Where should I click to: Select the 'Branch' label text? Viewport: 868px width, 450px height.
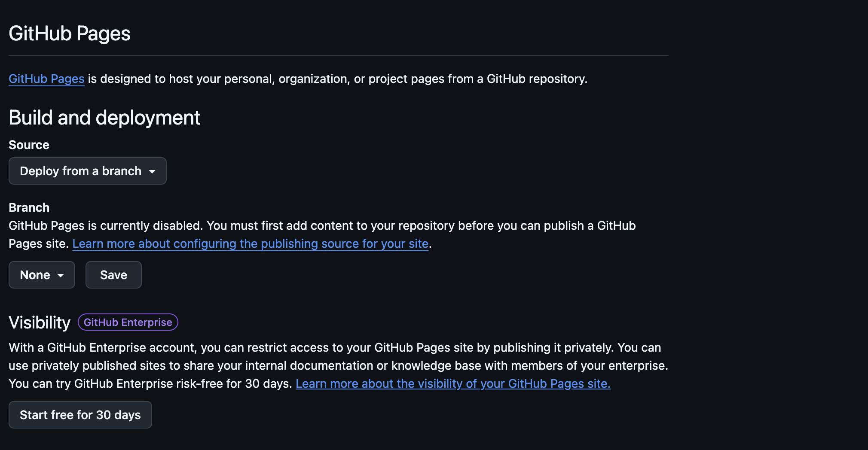(29, 208)
